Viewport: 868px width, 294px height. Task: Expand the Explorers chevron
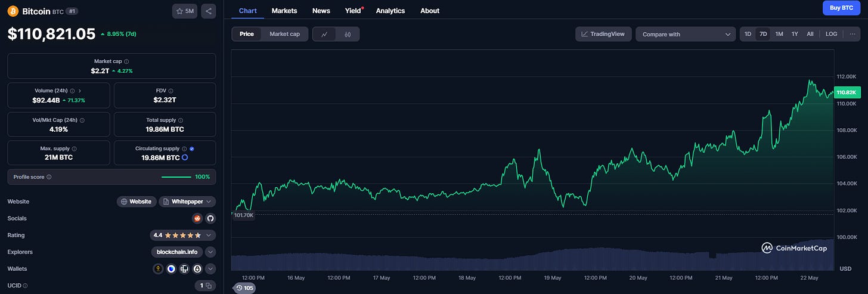pyautogui.click(x=210, y=252)
